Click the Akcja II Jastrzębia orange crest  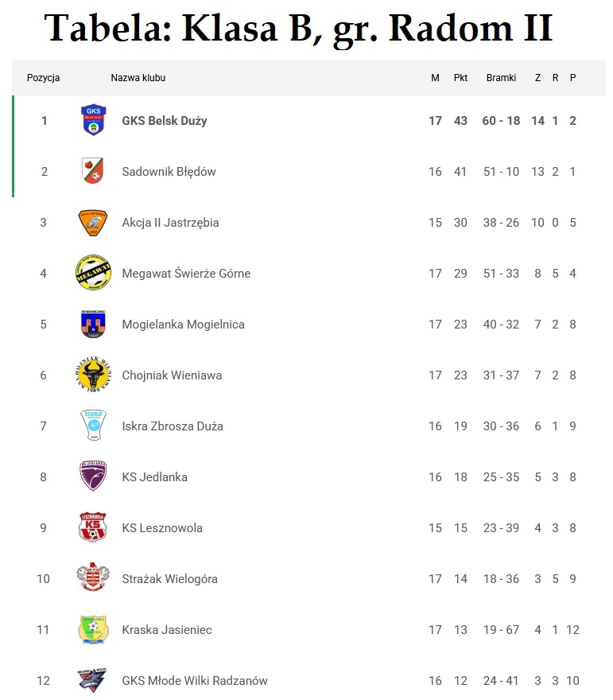[93, 223]
